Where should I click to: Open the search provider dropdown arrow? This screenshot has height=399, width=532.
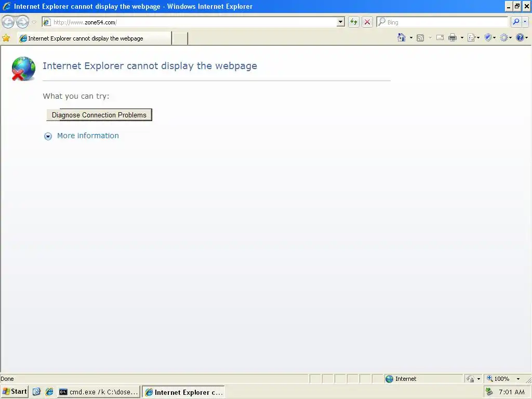tap(525, 22)
